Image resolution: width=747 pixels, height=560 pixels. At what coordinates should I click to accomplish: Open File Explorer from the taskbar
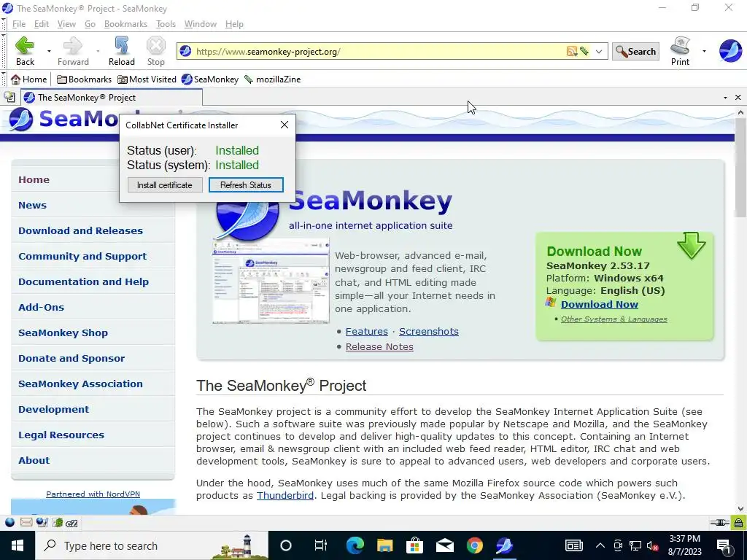point(384,545)
